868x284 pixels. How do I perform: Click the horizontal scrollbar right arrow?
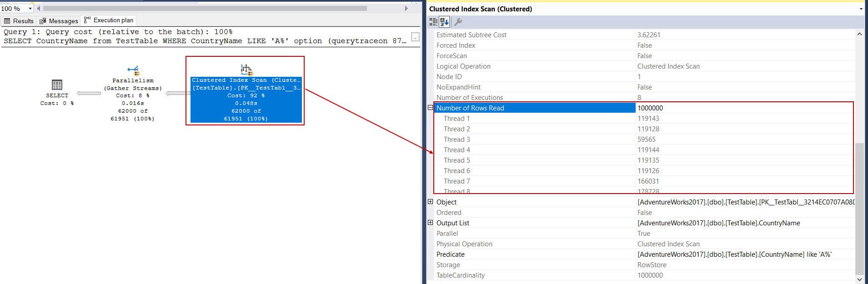click(x=406, y=9)
